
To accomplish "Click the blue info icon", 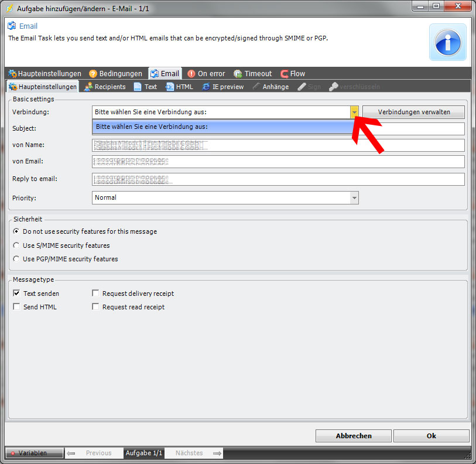I will click(447, 42).
